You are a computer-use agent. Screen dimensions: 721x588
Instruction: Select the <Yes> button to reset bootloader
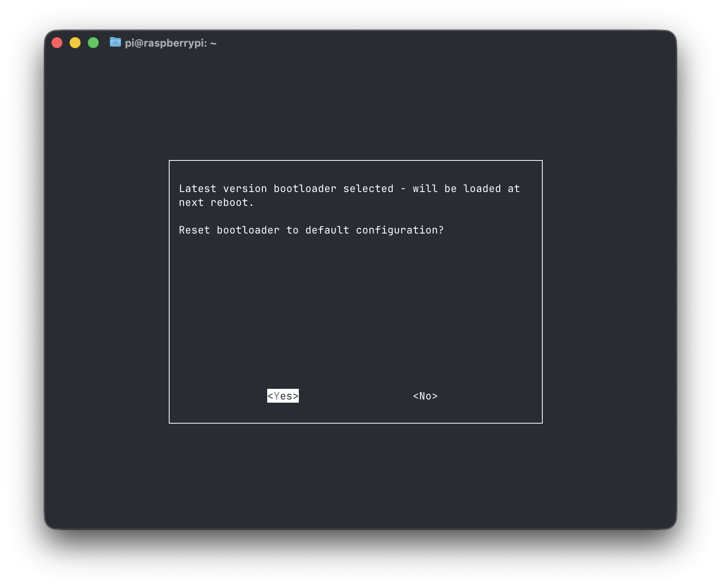click(x=282, y=396)
